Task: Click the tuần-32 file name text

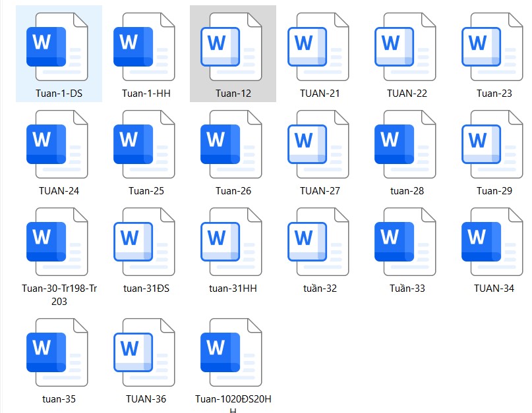Action: pyautogui.click(x=320, y=289)
